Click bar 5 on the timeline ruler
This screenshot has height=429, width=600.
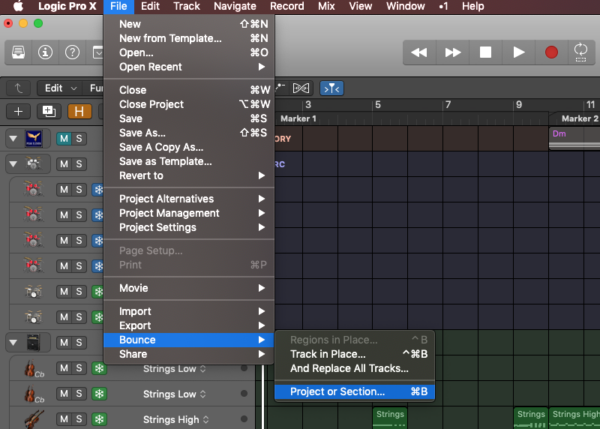pos(378,105)
